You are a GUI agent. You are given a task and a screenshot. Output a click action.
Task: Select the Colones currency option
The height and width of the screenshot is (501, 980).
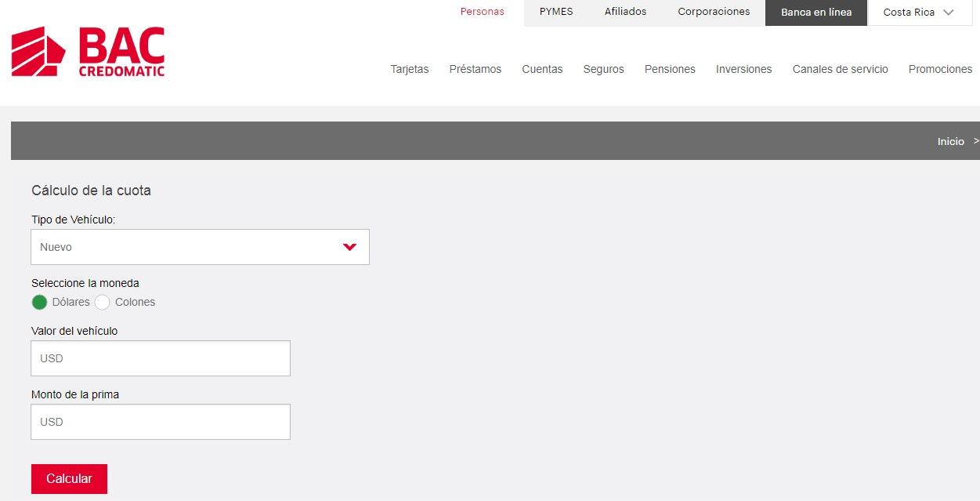pos(103,303)
